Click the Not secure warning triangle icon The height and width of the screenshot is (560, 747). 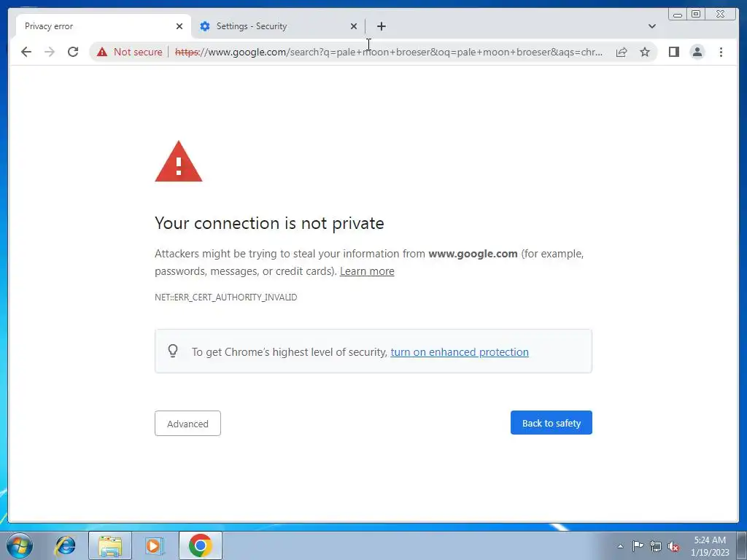102,52
